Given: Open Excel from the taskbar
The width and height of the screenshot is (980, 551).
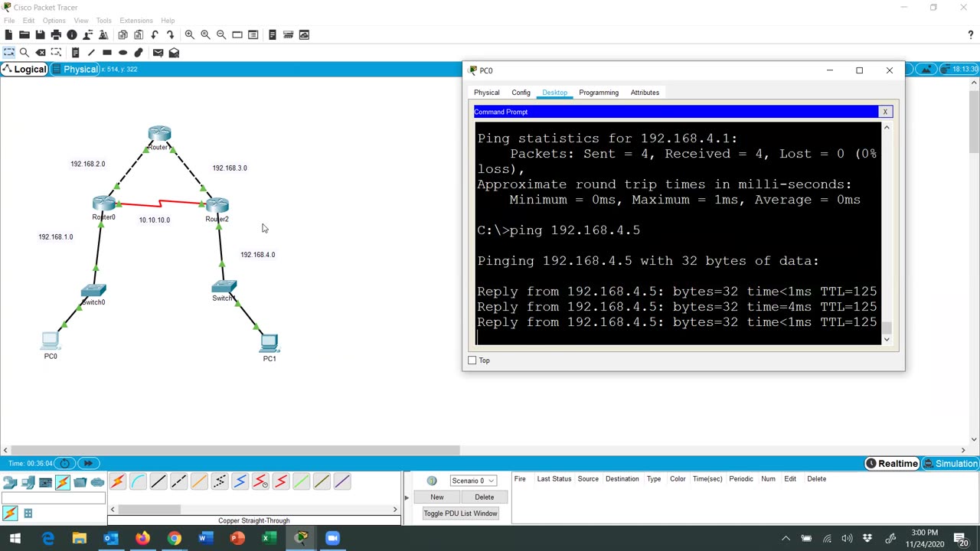Looking at the screenshot, I should (269, 538).
